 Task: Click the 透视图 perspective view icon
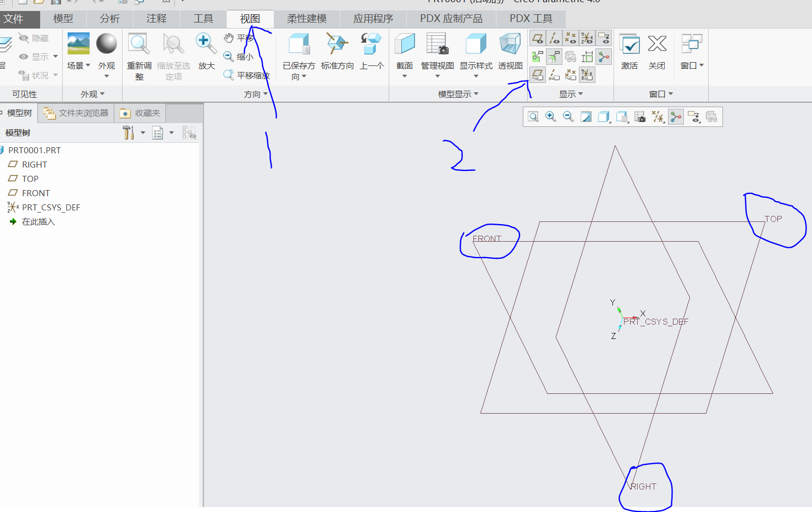click(510, 44)
